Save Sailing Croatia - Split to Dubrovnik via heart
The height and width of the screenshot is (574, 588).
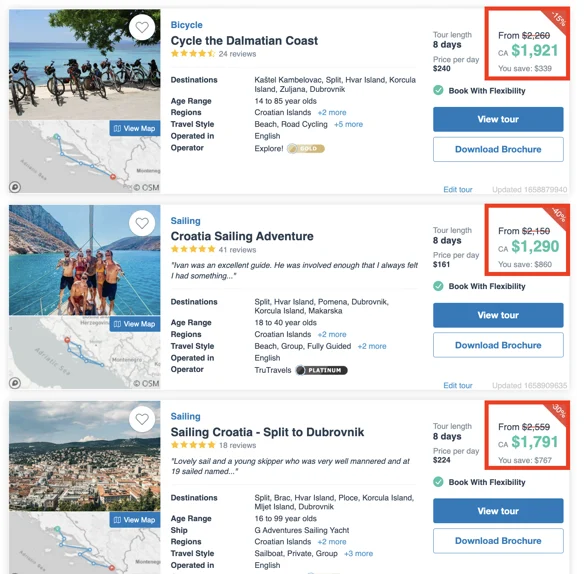click(142, 419)
